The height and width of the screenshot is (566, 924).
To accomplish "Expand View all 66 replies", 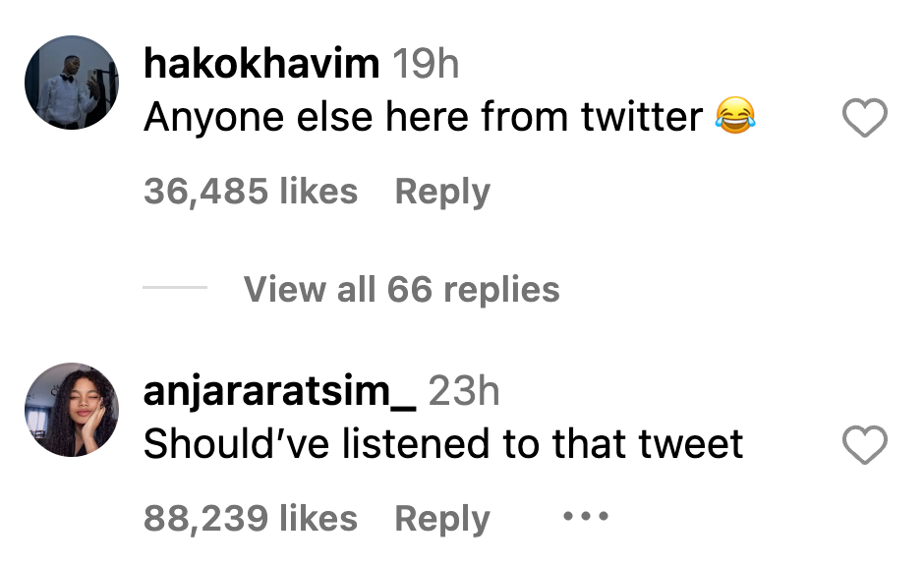I will (401, 289).
